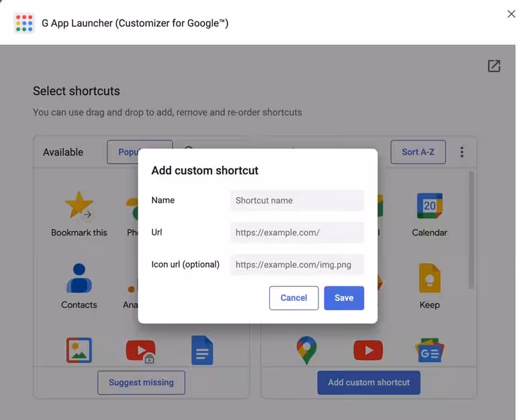Image resolution: width=518 pixels, height=420 pixels.
Task: Open extension in new window icon
Action: click(494, 66)
